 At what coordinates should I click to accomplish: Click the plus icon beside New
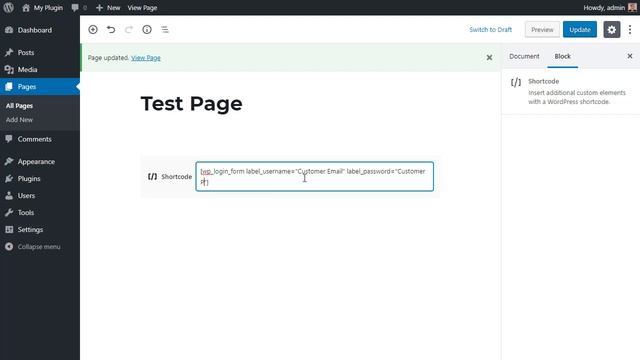[99, 7]
